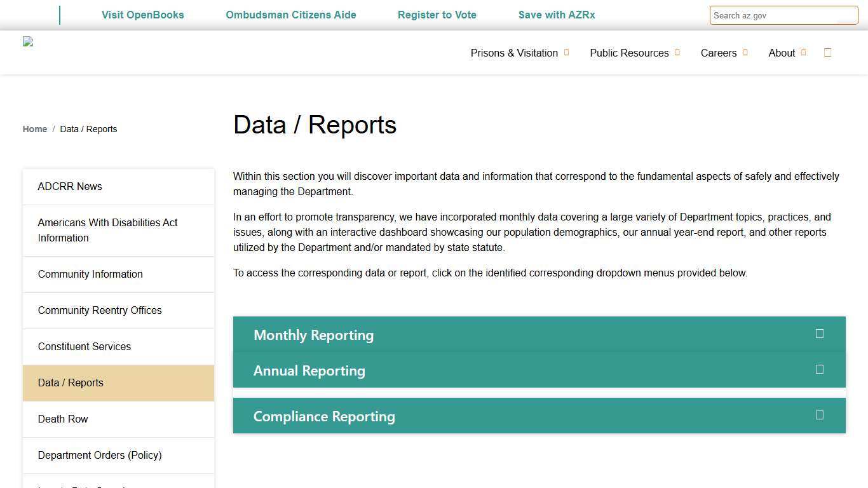Click the expander icon on Monthly Reporting bar
The image size is (868, 488).
[x=819, y=334]
